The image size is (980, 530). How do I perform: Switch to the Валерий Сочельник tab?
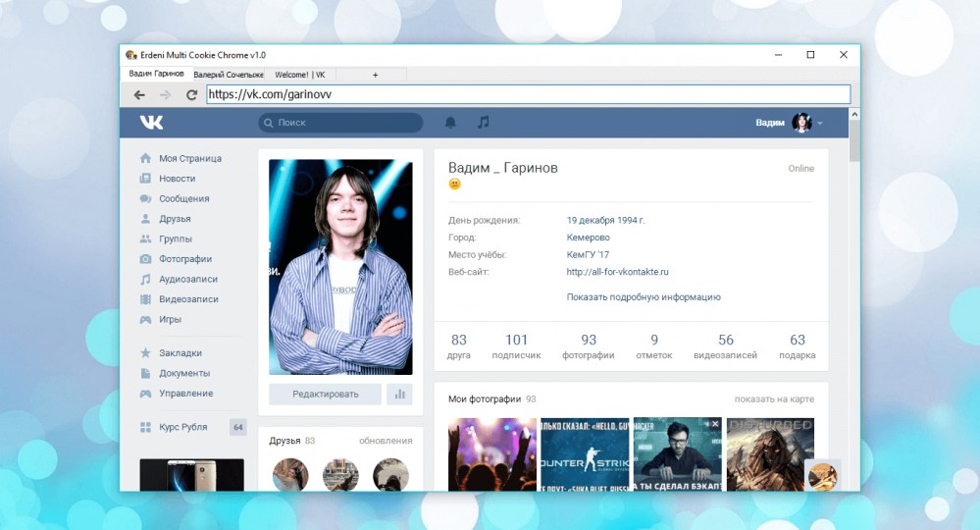point(229,75)
